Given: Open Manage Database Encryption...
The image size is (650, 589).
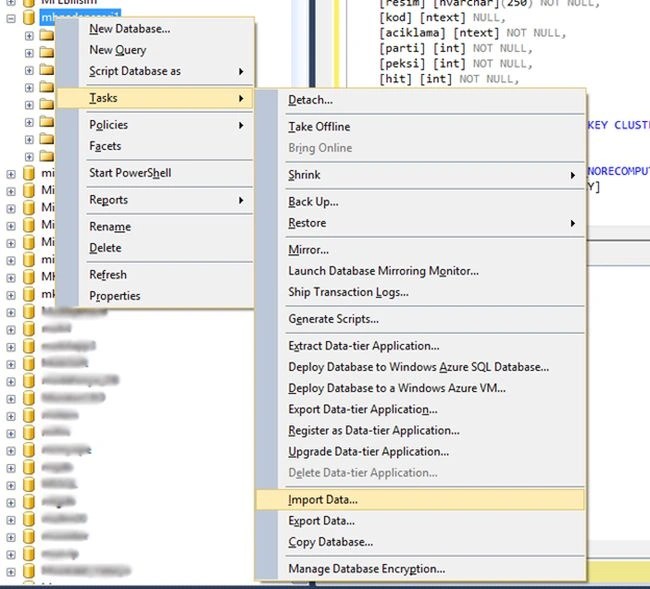Looking at the screenshot, I should coord(420,569).
